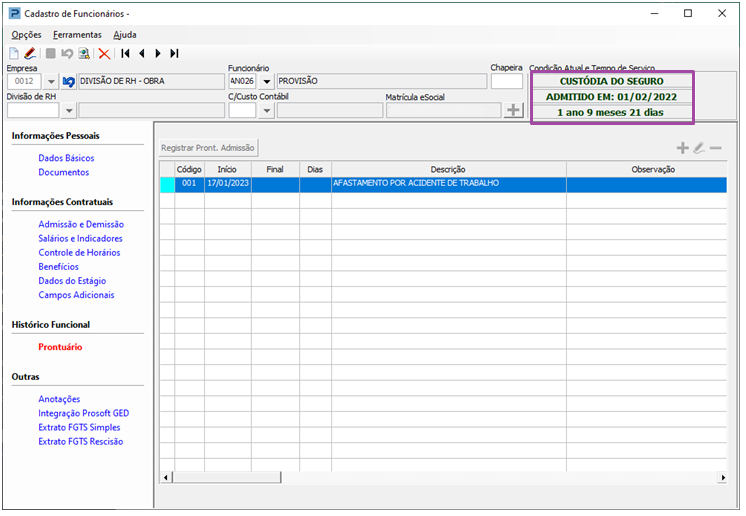Jump to last record arrow
The width and height of the screenshot is (746, 516).
tap(175, 53)
